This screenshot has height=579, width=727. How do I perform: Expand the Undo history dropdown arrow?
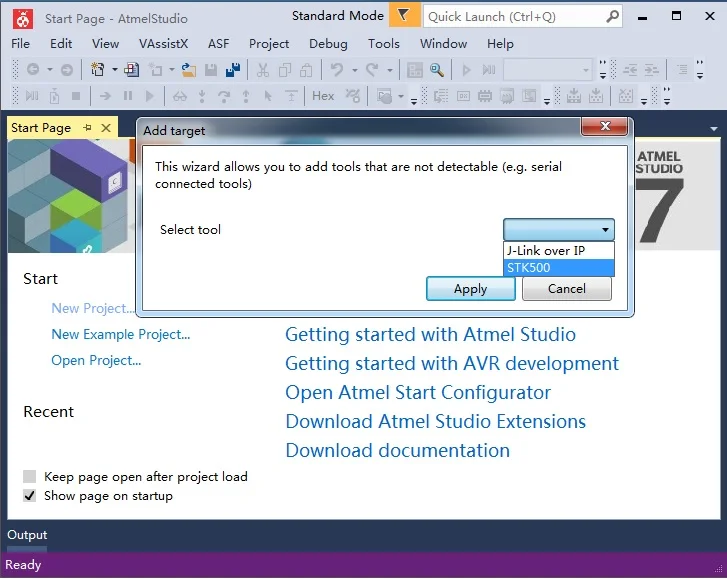355,70
